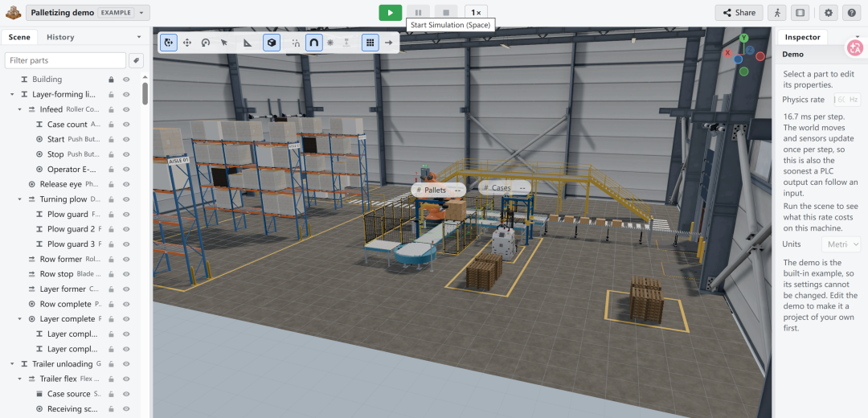Hide the Case count part via eye
The height and width of the screenshot is (418, 868).
point(126,125)
